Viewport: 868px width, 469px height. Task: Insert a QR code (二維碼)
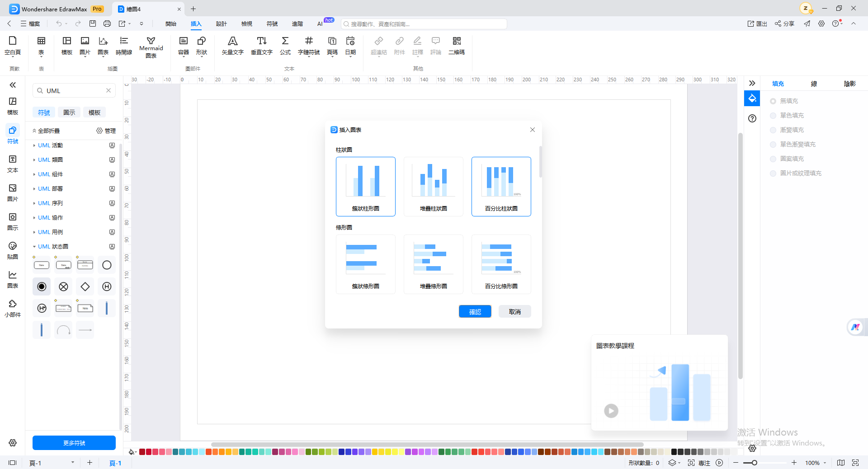[457, 46]
